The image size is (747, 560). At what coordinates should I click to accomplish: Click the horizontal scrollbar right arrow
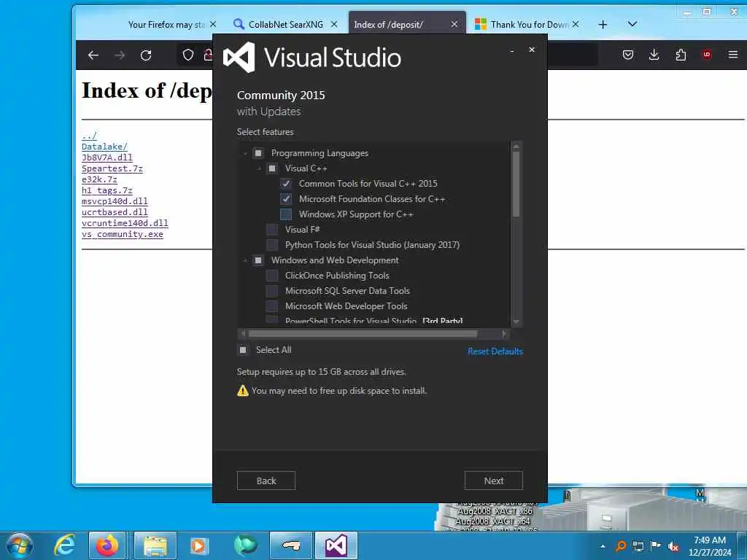(504, 334)
